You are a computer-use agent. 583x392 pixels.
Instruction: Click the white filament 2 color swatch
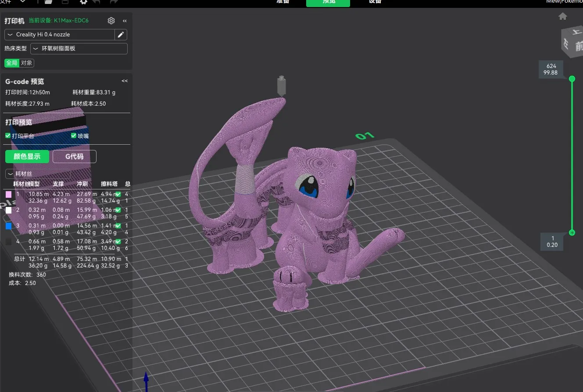point(8,210)
